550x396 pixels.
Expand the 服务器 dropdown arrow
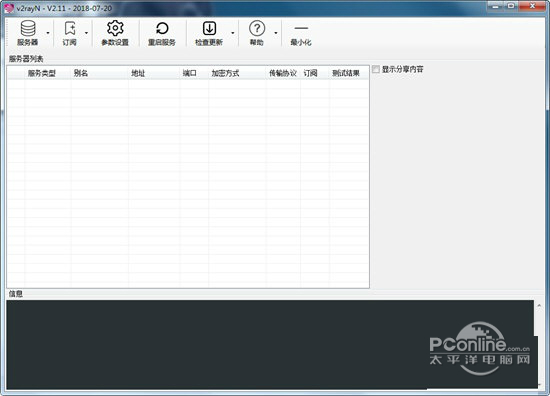pos(48,33)
